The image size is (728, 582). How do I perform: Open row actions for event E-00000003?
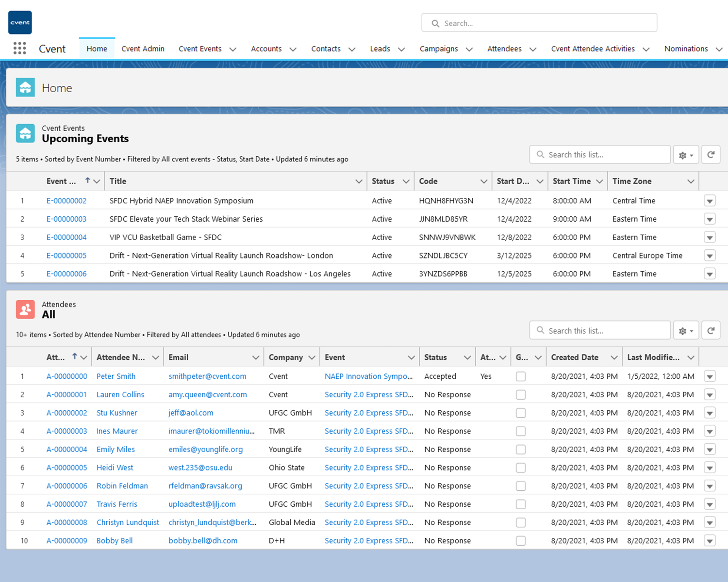pos(710,219)
